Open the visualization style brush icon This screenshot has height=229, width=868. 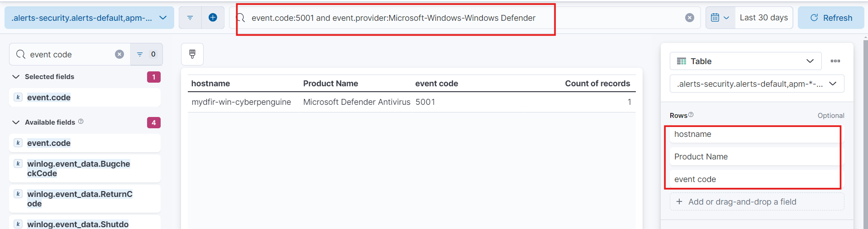[x=192, y=54]
